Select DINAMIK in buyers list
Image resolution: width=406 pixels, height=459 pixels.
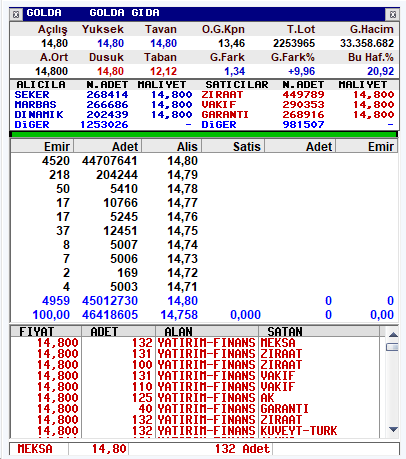click(x=39, y=115)
